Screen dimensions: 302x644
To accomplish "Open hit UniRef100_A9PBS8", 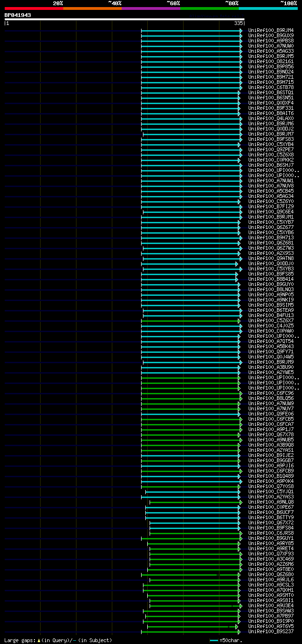I will pos(271,41).
